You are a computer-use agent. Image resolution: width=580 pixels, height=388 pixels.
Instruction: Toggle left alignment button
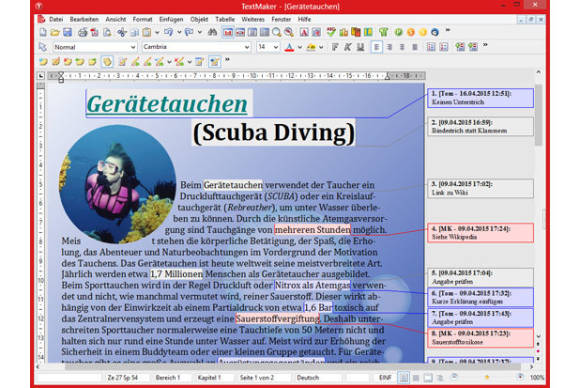[377, 47]
